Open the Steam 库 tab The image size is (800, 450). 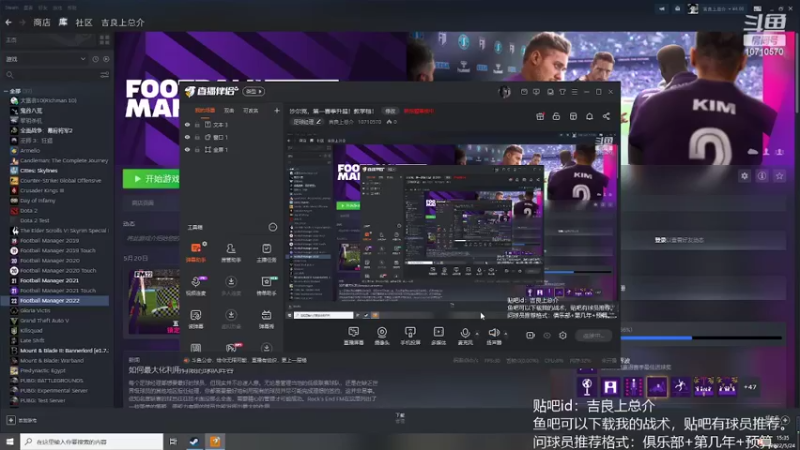63,22
